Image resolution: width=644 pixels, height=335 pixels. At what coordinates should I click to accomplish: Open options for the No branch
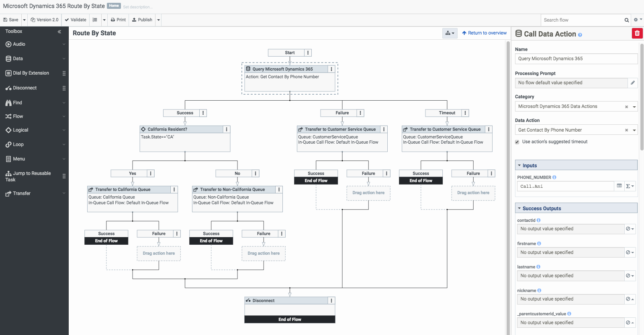coord(256,173)
